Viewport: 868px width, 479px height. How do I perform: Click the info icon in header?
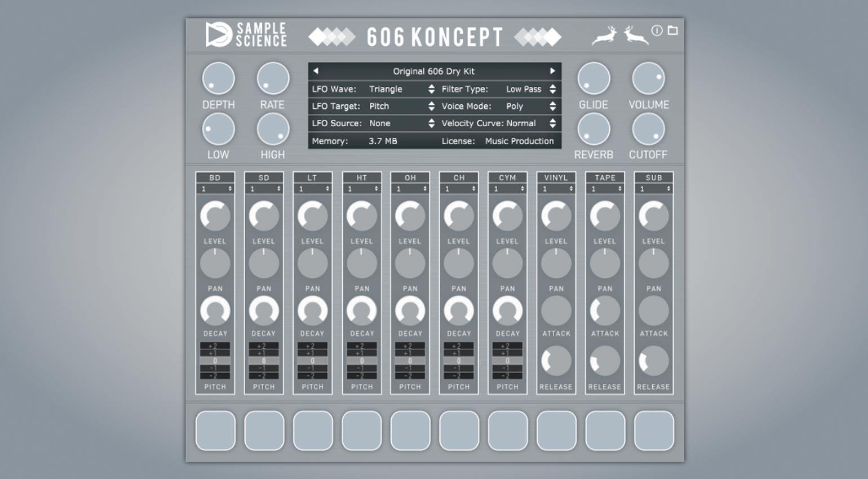tap(657, 30)
